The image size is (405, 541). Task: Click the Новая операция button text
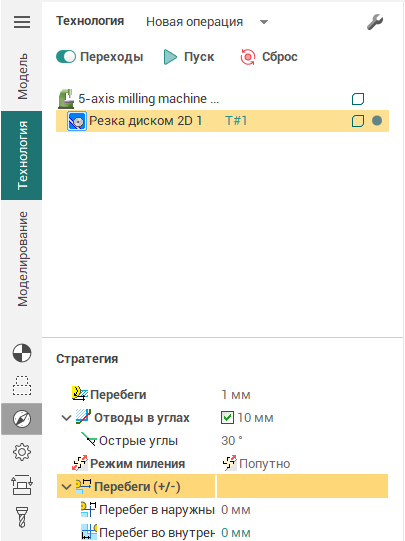pyautogui.click(x=195, y=22)
